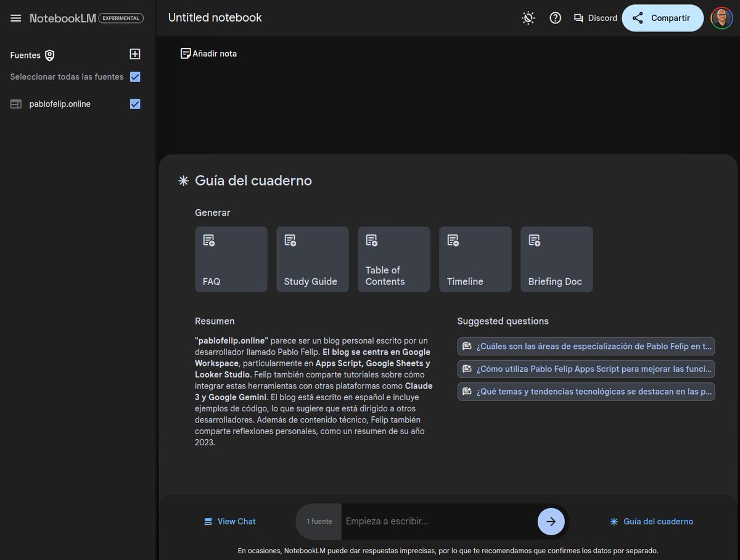Click the NotebookLM logo
This screenshot has height=560, width=740.
click(62, 18)
